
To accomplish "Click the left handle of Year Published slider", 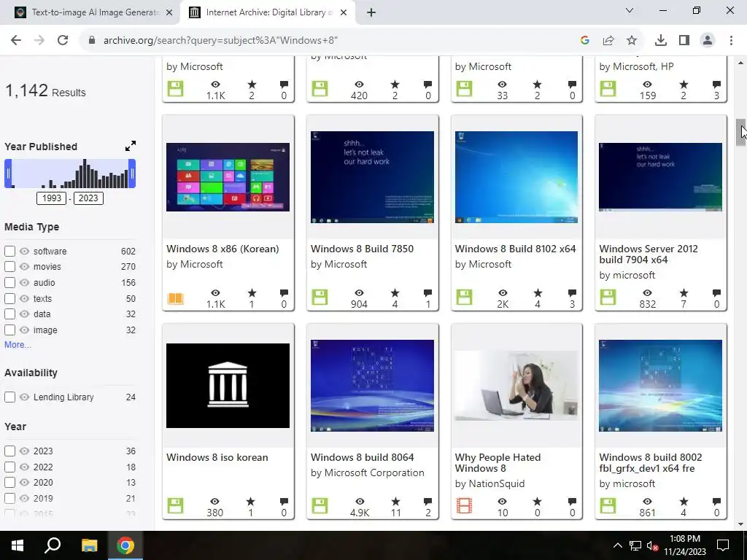I will 8,174.
